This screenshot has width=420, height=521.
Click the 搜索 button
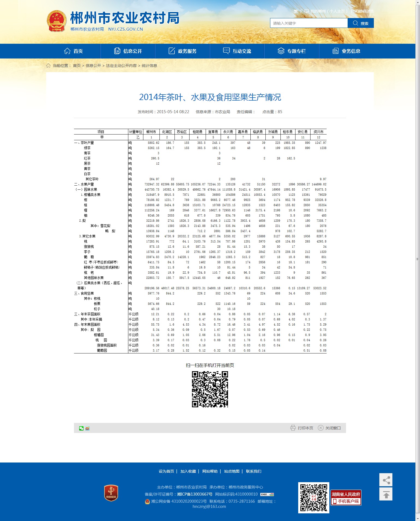(x=361, y=23)
